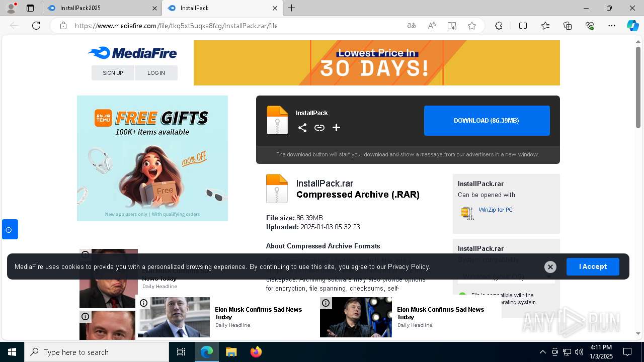
Task: Click the taskbar clock 4:11 PM
Action: [x=601, y=352]
